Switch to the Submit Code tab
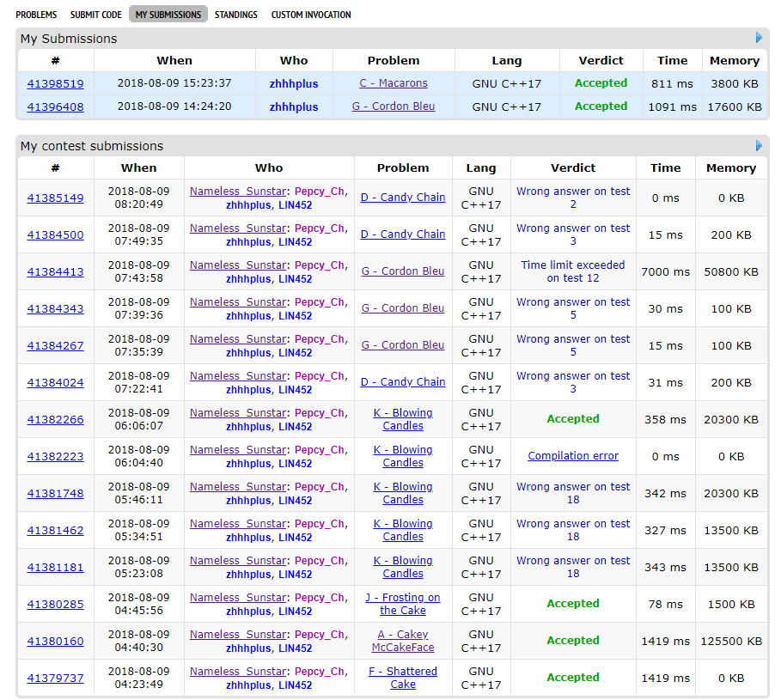Image resolution: width=775 pixels, height=700 pixels. (x=95, y=15)
